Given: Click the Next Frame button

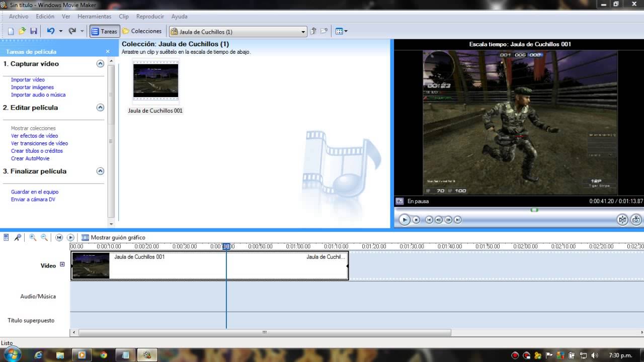Looking at the screenshot, I should (x=448, y=220).
